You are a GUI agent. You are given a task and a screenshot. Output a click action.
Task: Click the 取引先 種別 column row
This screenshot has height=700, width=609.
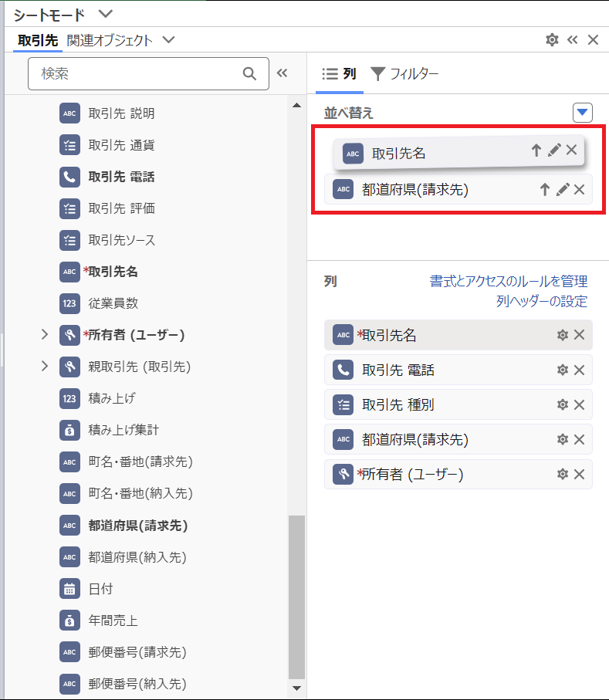[x=458, y=404]
